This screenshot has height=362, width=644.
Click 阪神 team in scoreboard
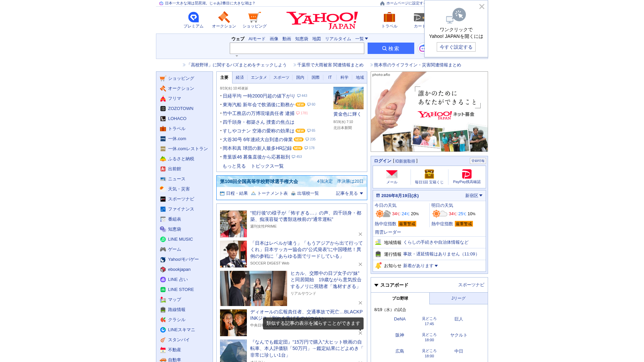(400, 335)
